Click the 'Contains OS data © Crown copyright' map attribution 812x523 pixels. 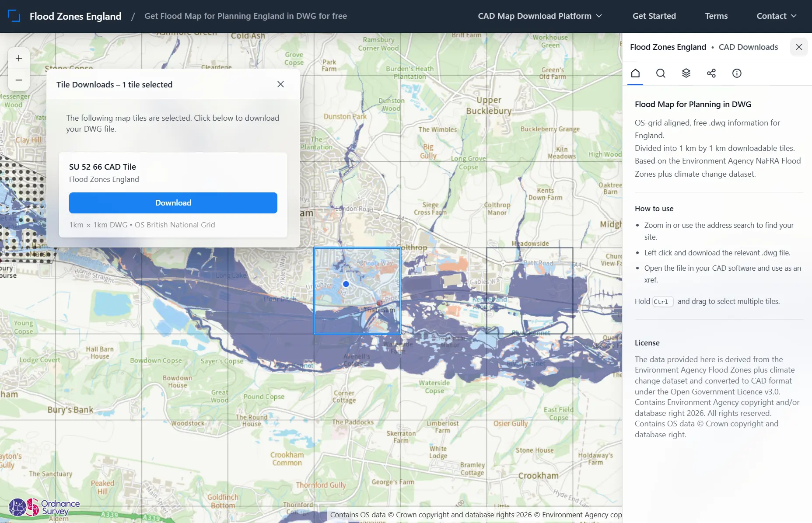[476, 515]
